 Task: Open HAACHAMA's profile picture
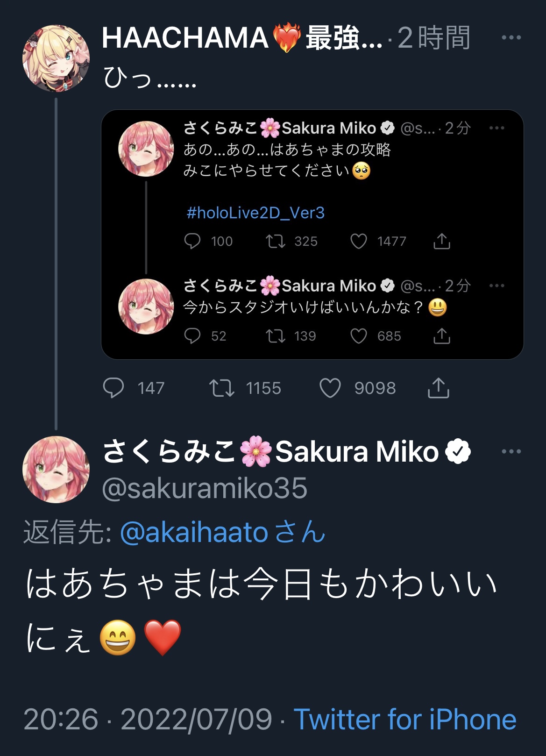pos(56,58)
